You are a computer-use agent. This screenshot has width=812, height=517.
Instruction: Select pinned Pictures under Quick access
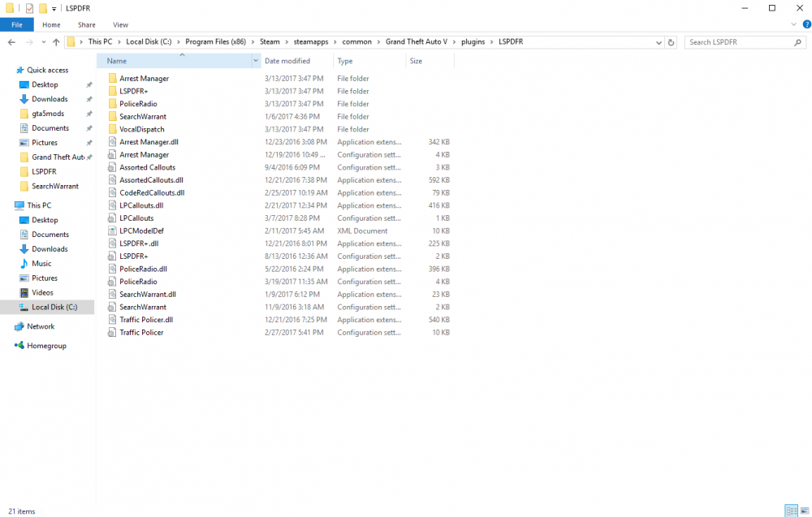pos(45,142)
